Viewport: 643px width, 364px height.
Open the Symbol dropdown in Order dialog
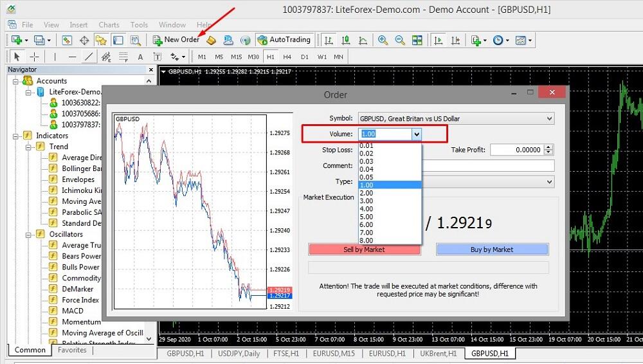pyautogui.click(x=549, y=118)
